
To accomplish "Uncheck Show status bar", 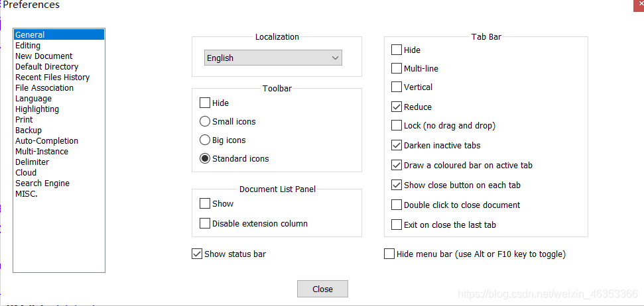I will tap(197, 254).
